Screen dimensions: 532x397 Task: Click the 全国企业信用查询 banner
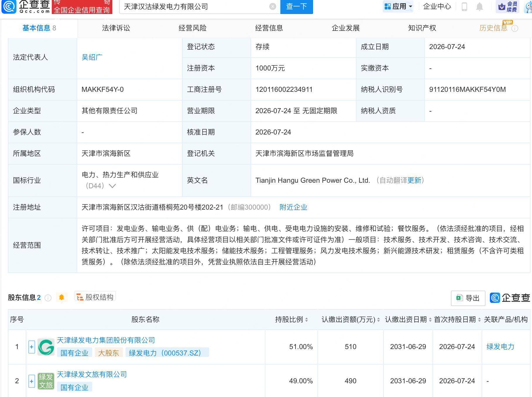pos(82,7)
